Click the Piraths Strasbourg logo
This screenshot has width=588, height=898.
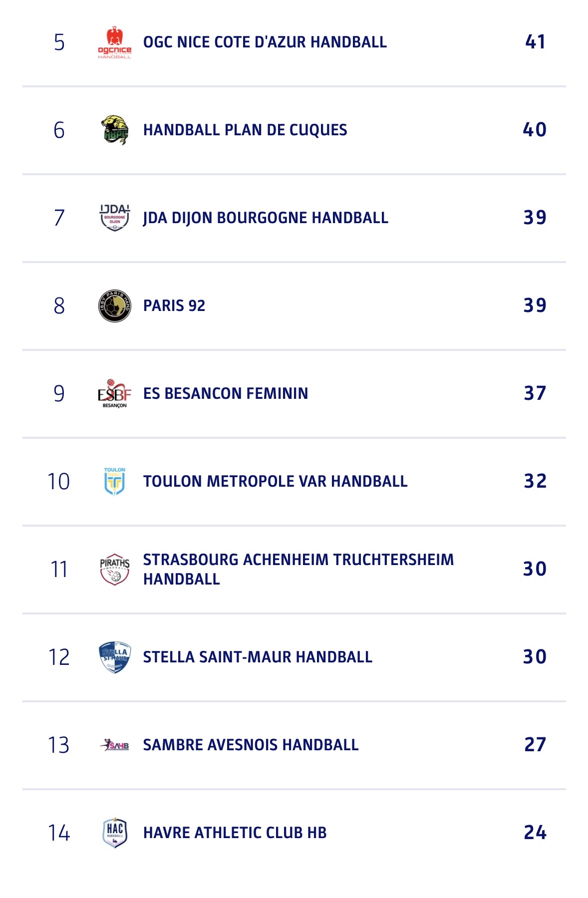tap(114, 569)
